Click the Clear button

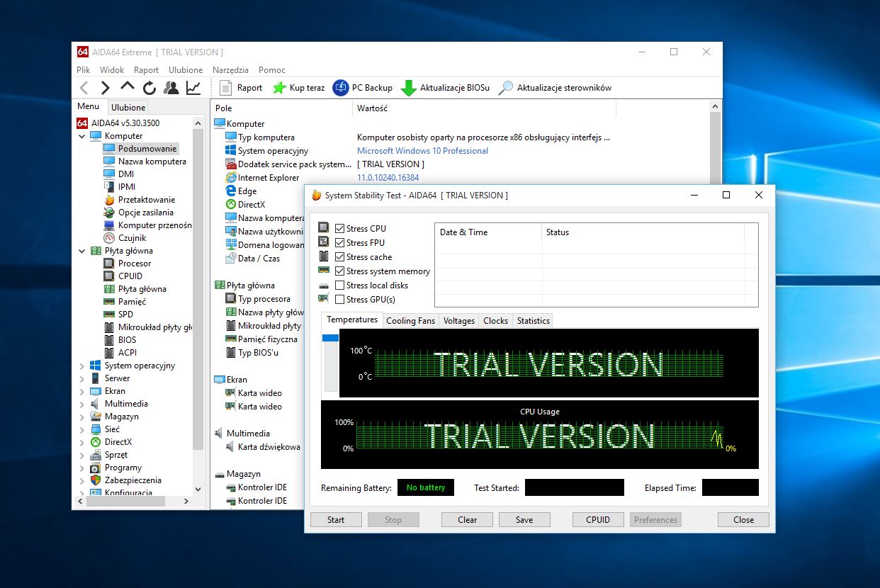click(467, 519)
